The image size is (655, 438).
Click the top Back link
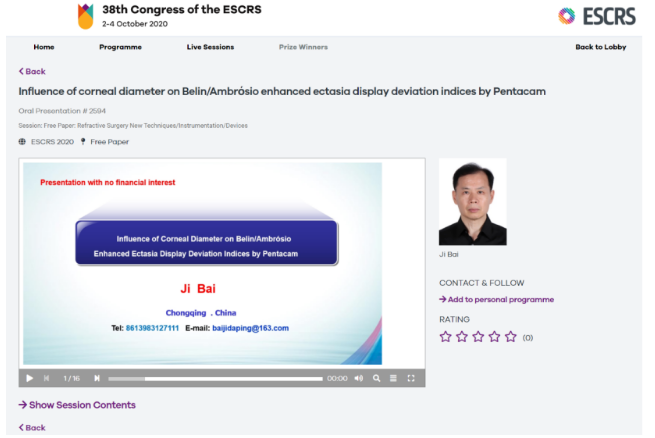32,71
